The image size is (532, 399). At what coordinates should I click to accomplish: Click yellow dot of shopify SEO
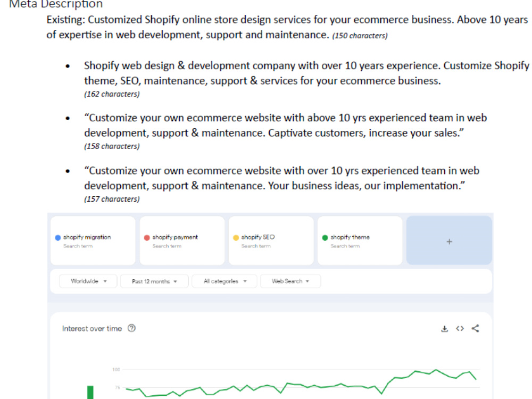236,237
